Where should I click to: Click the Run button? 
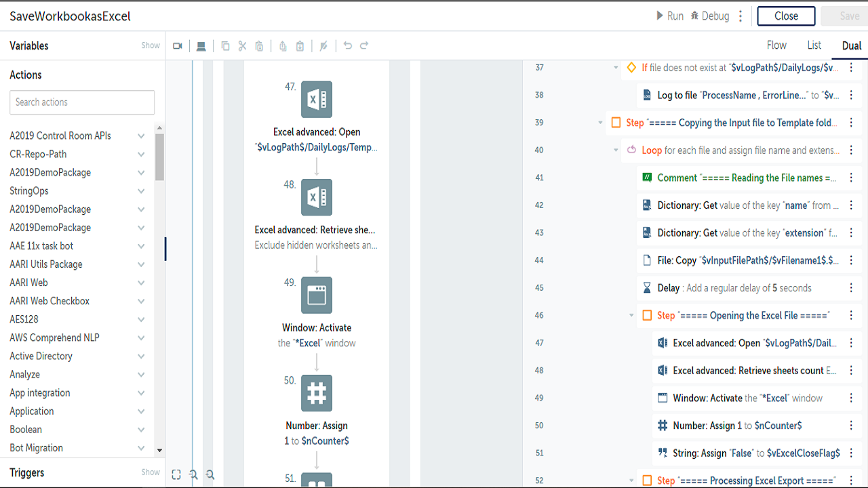(x=669, y=16)
